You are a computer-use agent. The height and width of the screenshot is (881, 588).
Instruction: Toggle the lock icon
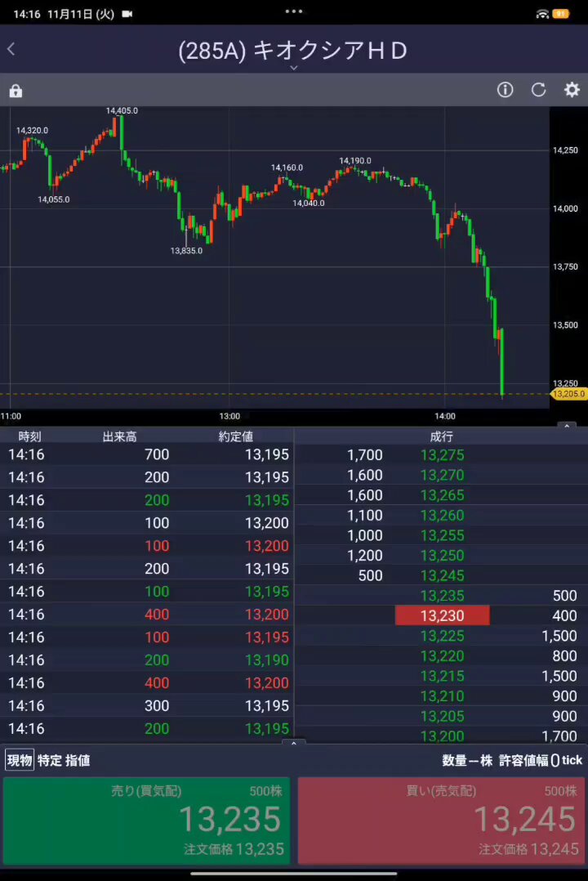[x=16, y=91]
